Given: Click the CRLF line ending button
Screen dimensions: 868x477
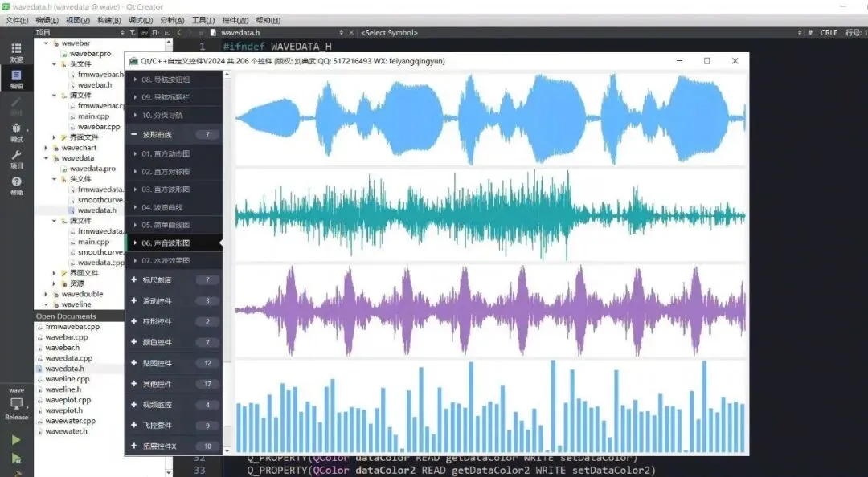Looking at the screenshot, I should 828,33.
